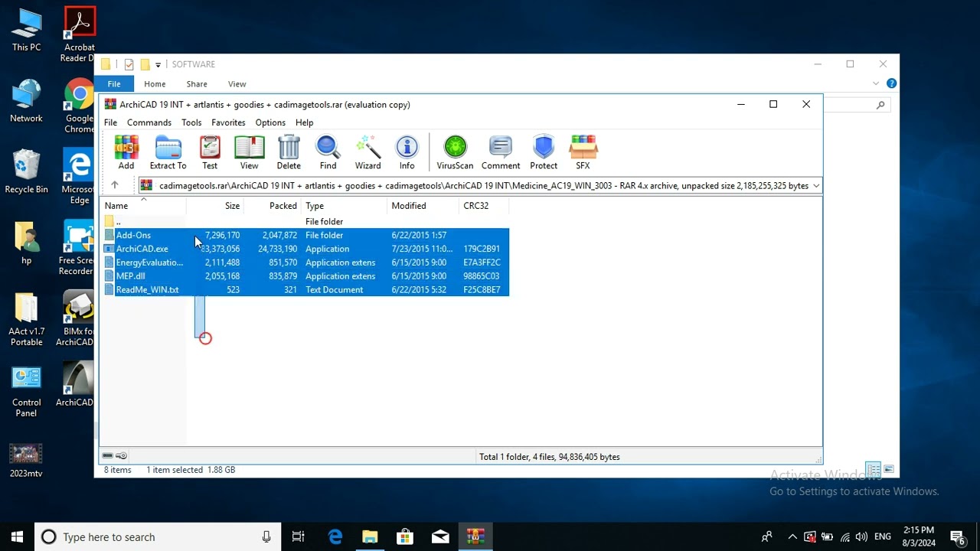This screenshot has width=980, height=551.
Task: Open the Windows Start menu
Action: [17, 536]
